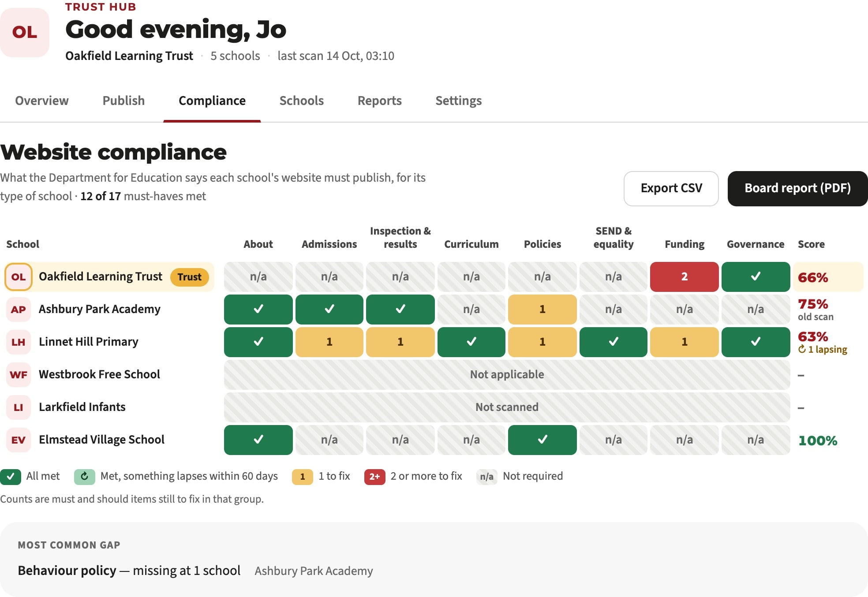868x597 pixels.
Task: Open Elmstead Village Policies checkmark cell
Action: [x=542, y=440]
